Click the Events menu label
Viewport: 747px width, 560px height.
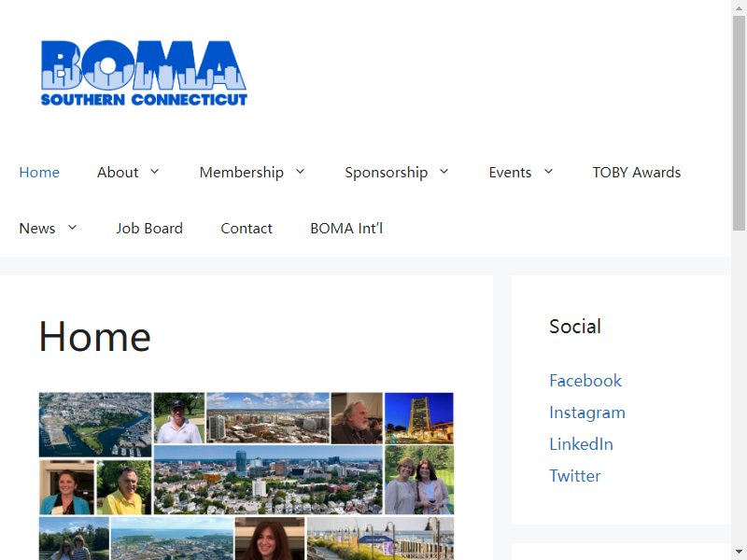(510, 172)
